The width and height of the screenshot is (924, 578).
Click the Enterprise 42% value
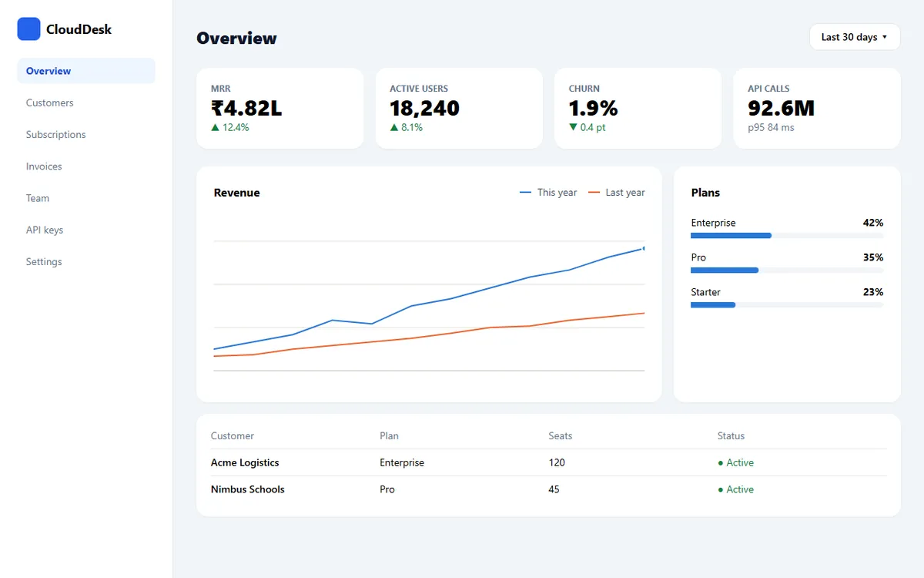tap(873, 223)
